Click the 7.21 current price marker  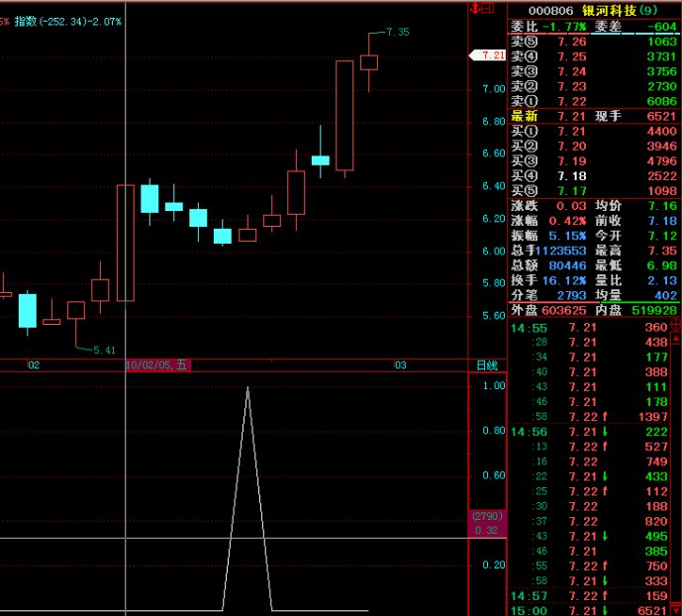pos(492,55)
